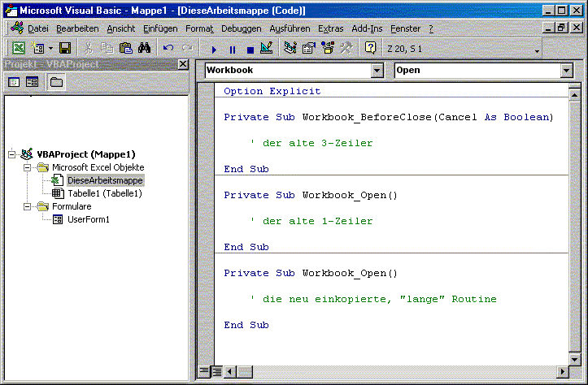Screen dimensions: 588x385
Task: Click View Object icon in project panel
Action: point(33,82)
